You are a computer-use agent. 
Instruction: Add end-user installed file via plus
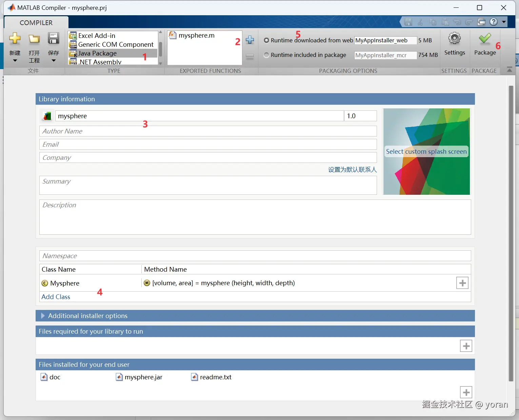(x=466, y=392)
